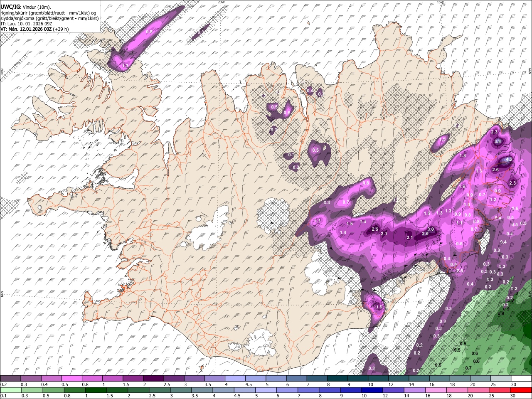Image resolution: width=532 pixels, height=399 pixels.
Task: Click the legend's 0.2 label
Action: (3, 384)
